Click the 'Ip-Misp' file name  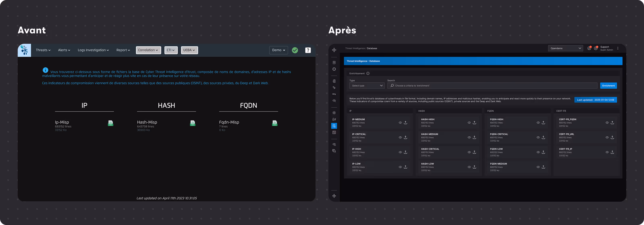tap(62, 122)
